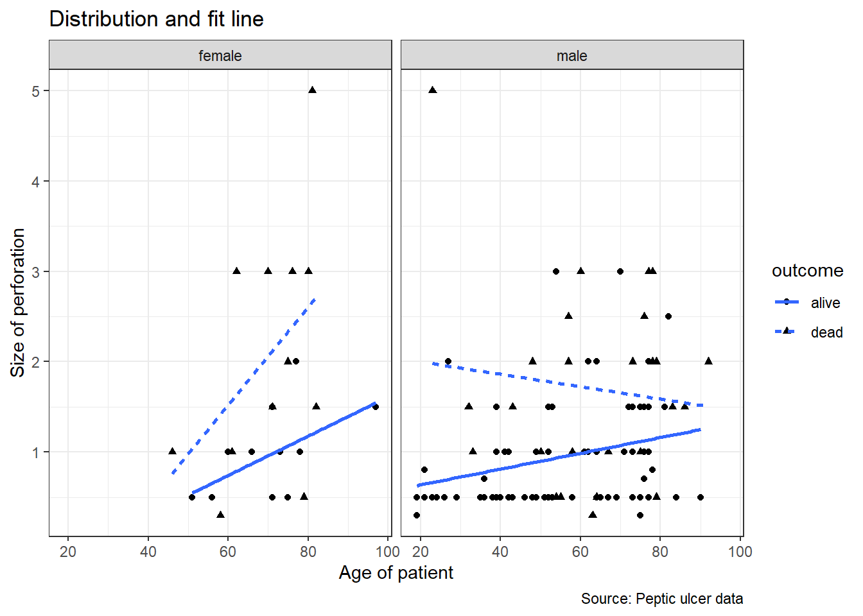Click the 'Source: Peptic ulcer data' caption
Screen dimensions: 863x616
click(x=661, y=599)
